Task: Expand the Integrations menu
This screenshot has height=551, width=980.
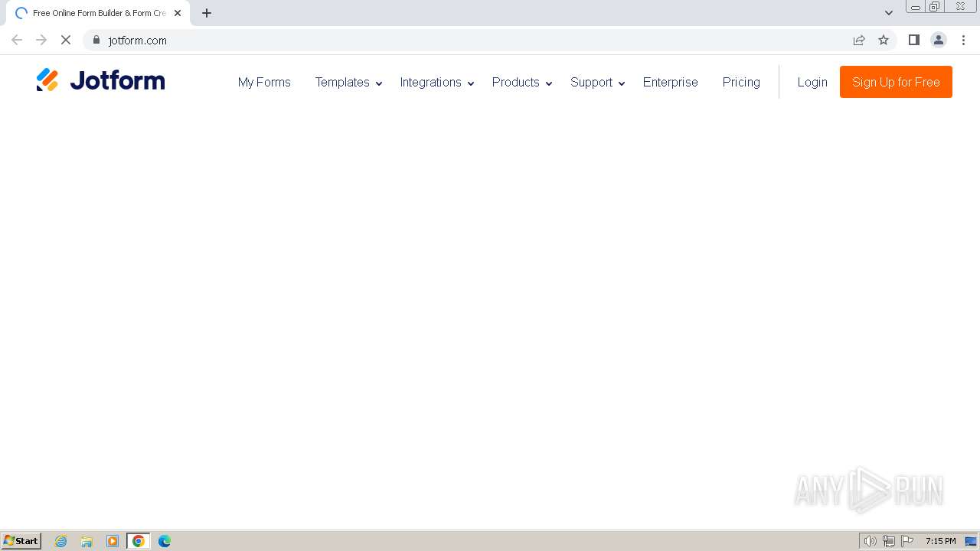Action: 437,82
